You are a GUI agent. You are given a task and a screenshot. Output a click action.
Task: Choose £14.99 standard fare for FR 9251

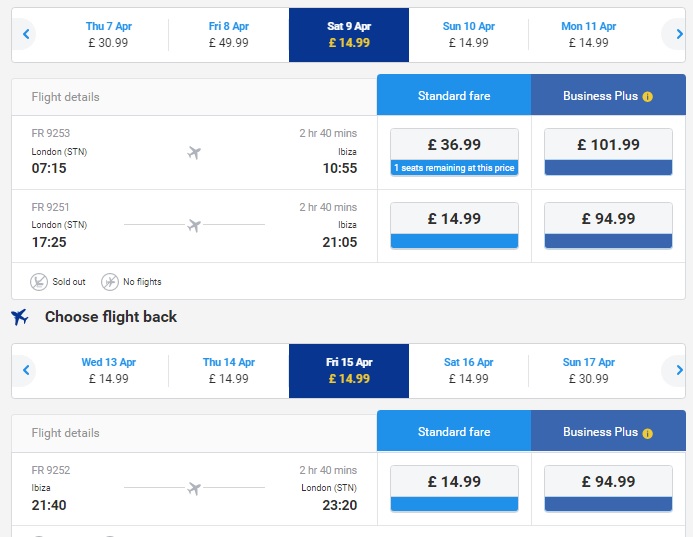(454, 225)
